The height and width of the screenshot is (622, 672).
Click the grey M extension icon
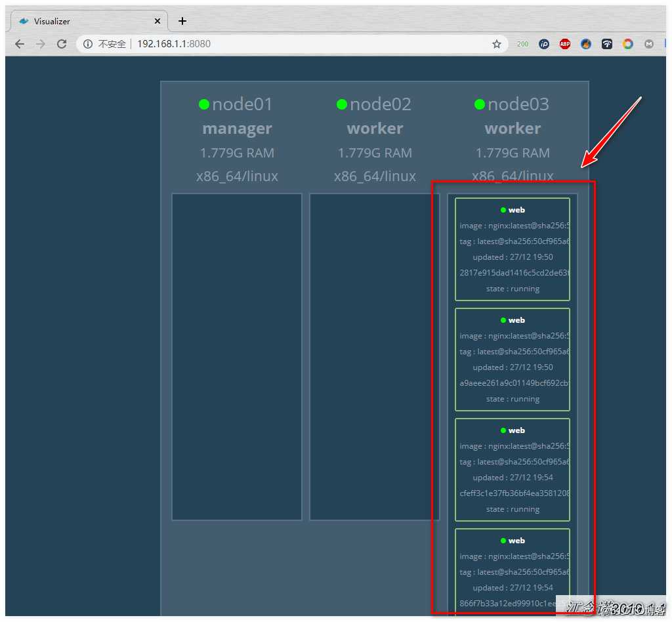point(649,44)
